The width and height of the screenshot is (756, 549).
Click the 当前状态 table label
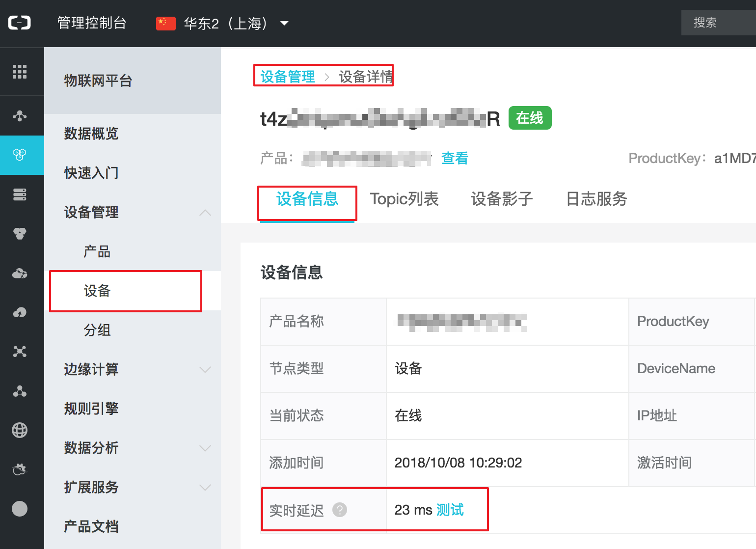(x=297, y=415)
